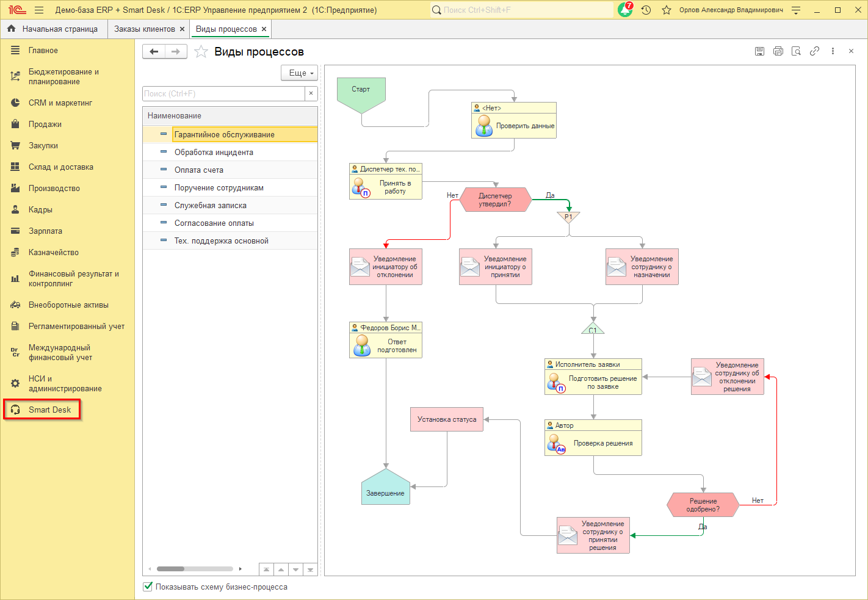Close the Виды процессов form with X
Image resolution: width=868 pixels, height=600 pixels.
point(851,51)
